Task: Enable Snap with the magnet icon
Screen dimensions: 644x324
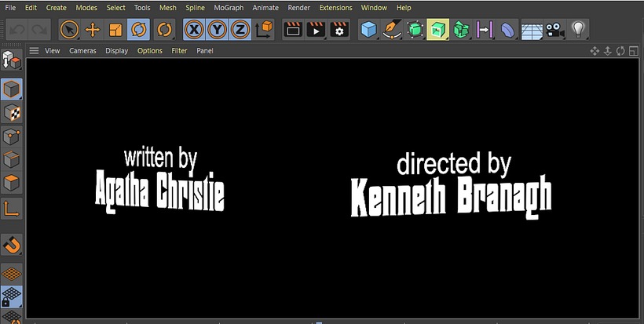Action: point(12,246)
